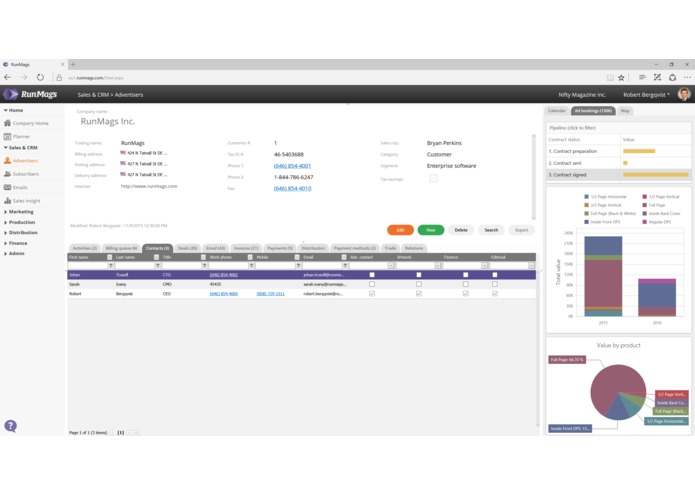Click Work phone filter funnel icon
The image size is (695, 494).
tap(251, 265)
